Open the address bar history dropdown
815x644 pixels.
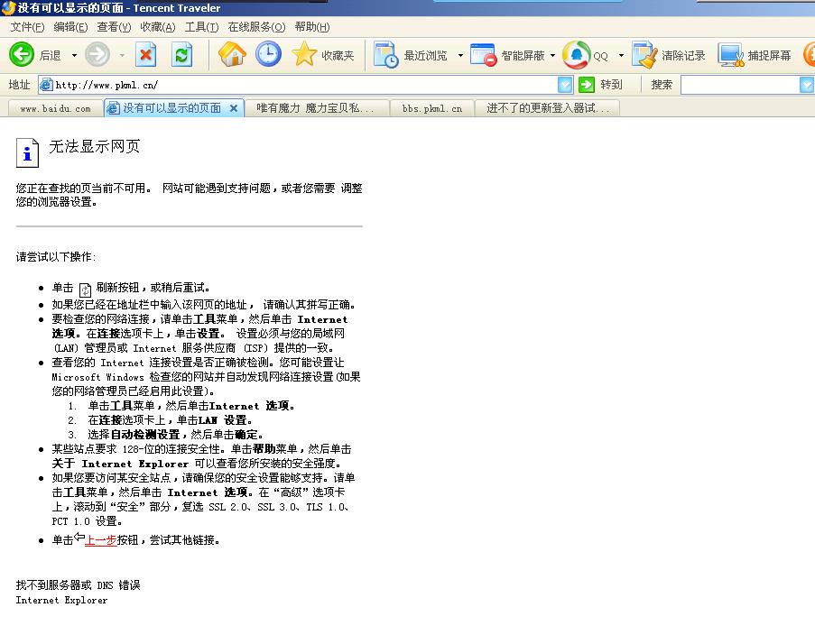point(563,85)
